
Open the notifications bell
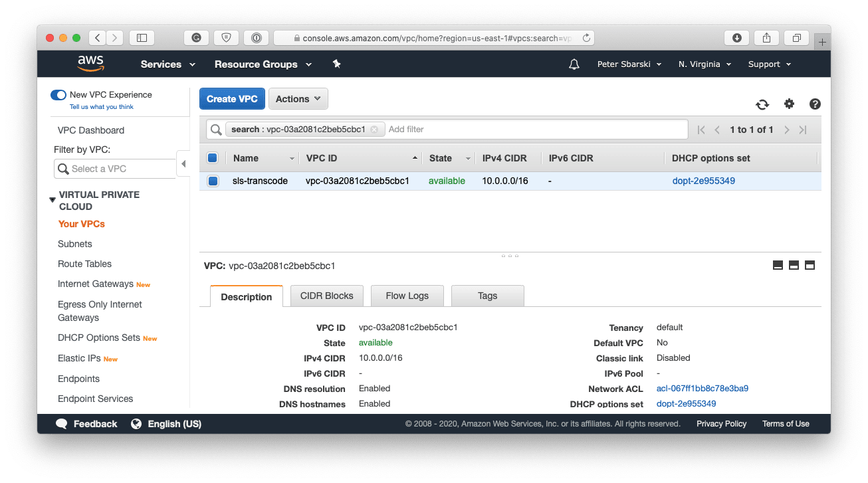(574, 64)
